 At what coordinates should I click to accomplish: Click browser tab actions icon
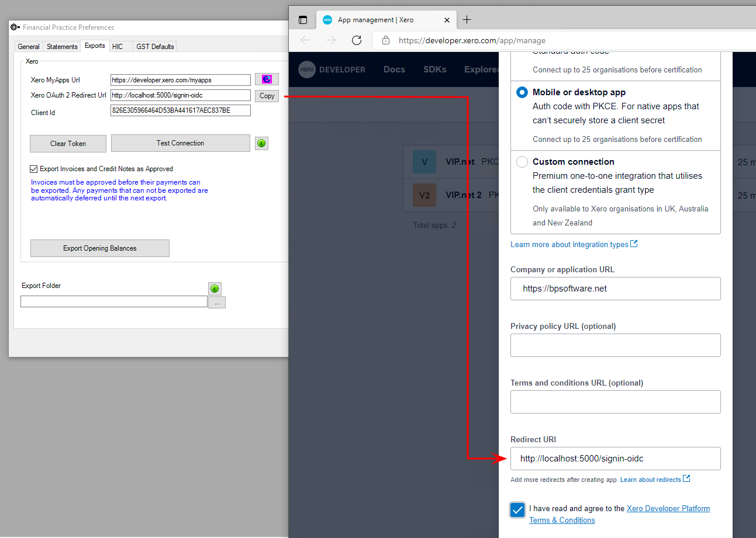pos(303,20)
